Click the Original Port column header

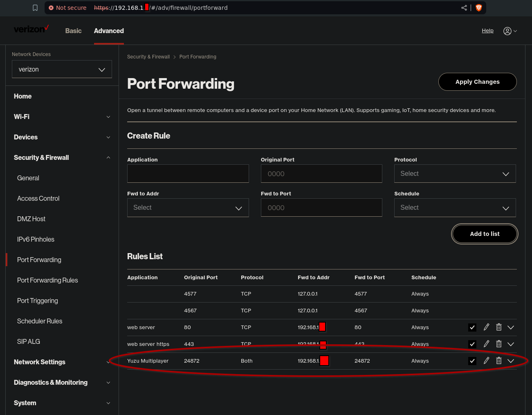point(201,277)
